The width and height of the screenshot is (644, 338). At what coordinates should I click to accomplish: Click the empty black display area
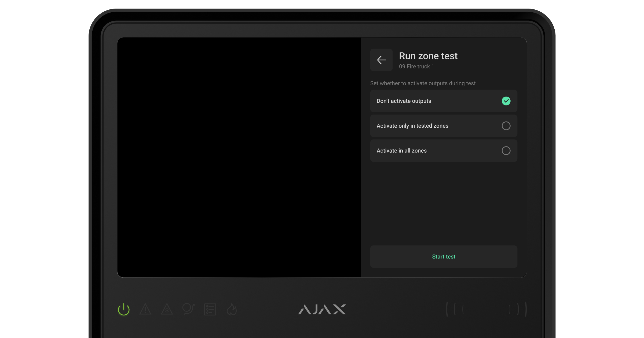pyautogui.click(x=239, y=157)
